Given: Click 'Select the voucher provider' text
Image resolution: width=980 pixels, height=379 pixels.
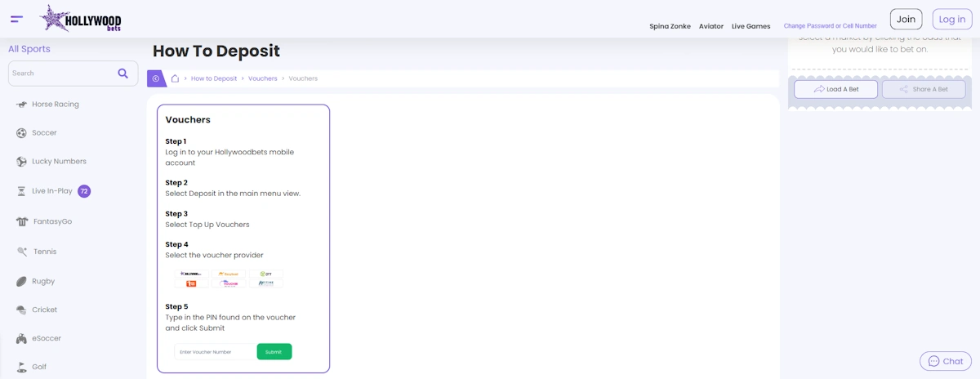Looking at the screenshot, I should click(x=215, y=256).
